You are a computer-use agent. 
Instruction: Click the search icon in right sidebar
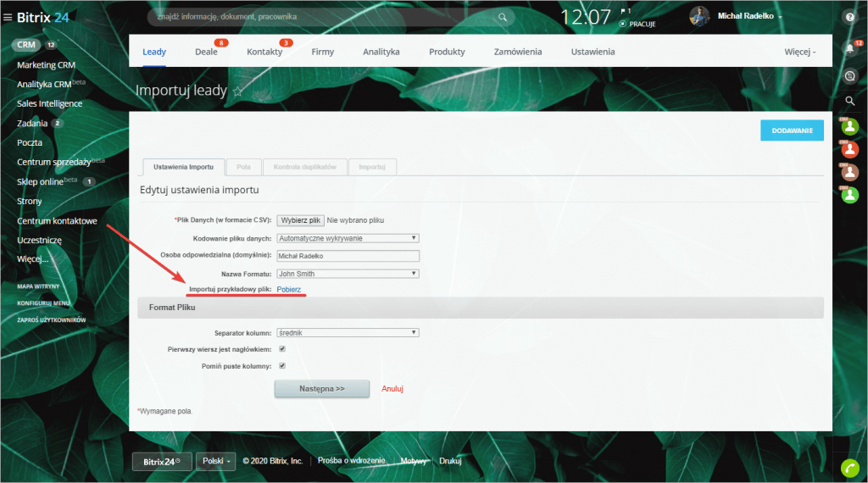click(849, 101)
